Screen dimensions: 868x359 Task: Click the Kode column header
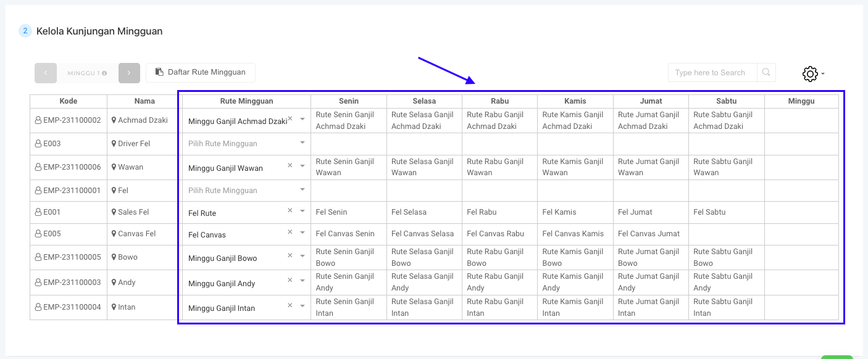[69, 101]
